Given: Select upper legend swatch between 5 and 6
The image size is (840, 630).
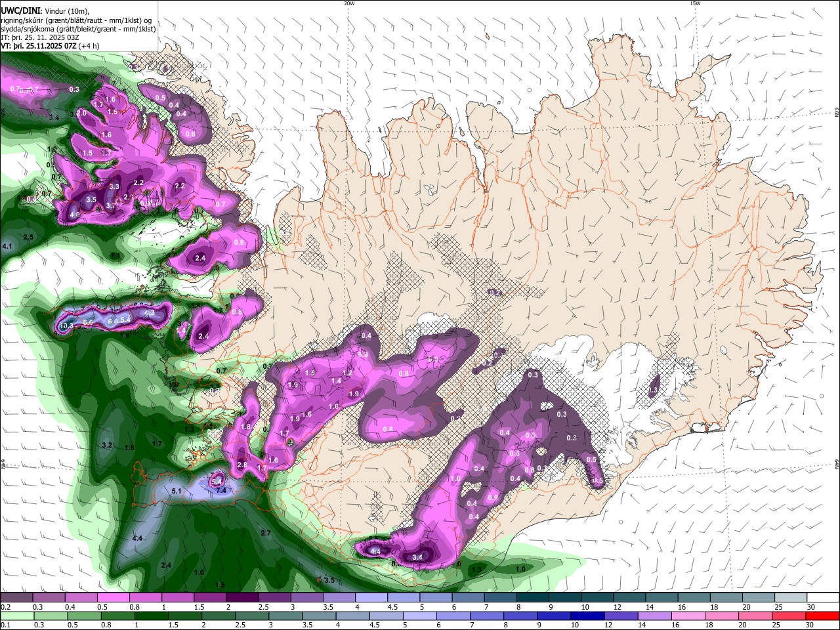Looking at the screenshot, I should [x=436, y=598].
